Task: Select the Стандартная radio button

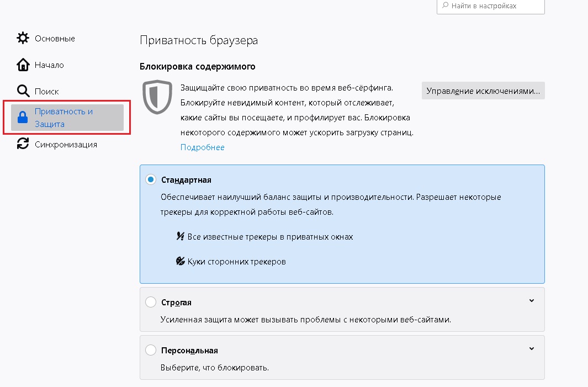Action: (151, 179)
